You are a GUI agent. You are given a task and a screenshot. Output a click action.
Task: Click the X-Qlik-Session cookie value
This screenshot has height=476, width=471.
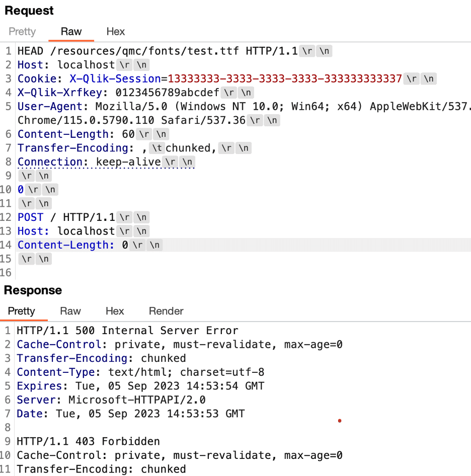point(284,78)
